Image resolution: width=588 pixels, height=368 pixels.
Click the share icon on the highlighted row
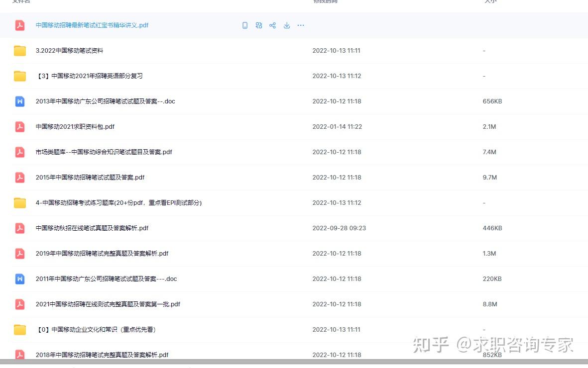[273, 25]
